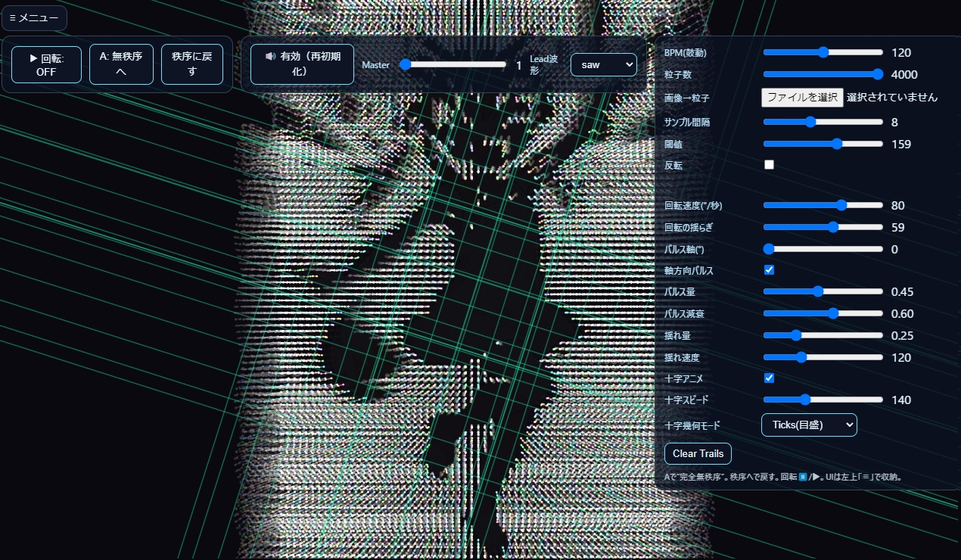
Task: Adjust the 揺れ速度 slider
Action: tap(823, 357)
